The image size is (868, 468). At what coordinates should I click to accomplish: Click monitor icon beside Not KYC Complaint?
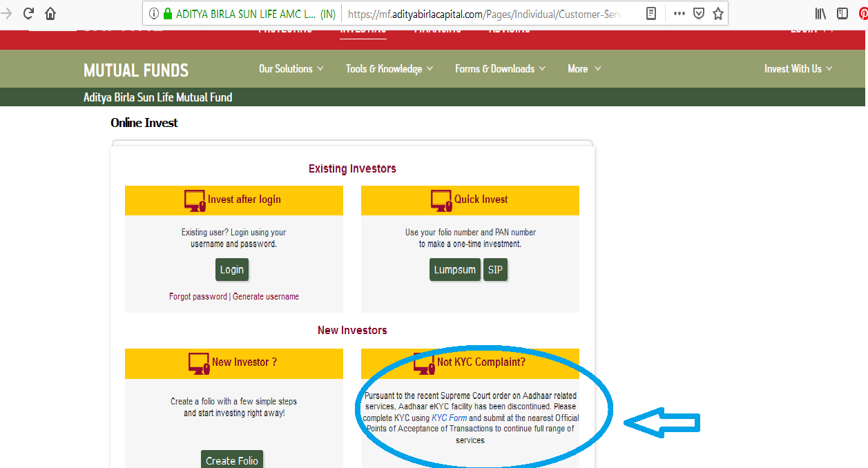(x=425, y=363)
